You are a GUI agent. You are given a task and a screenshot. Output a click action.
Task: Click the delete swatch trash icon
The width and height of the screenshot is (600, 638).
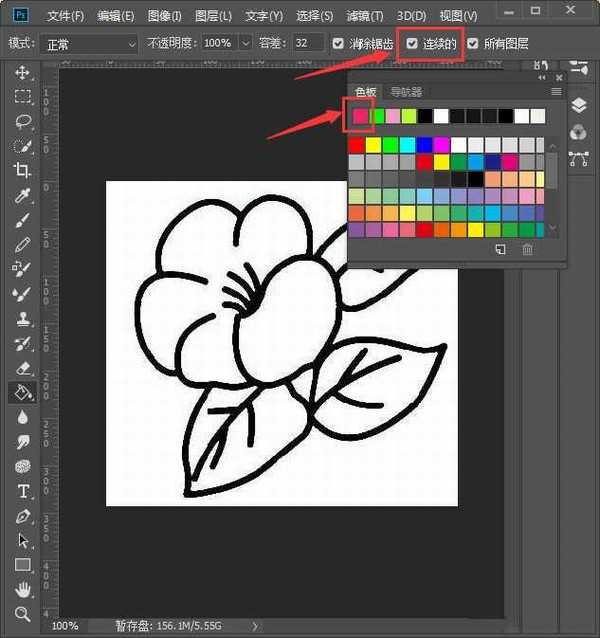click(527, 250)
